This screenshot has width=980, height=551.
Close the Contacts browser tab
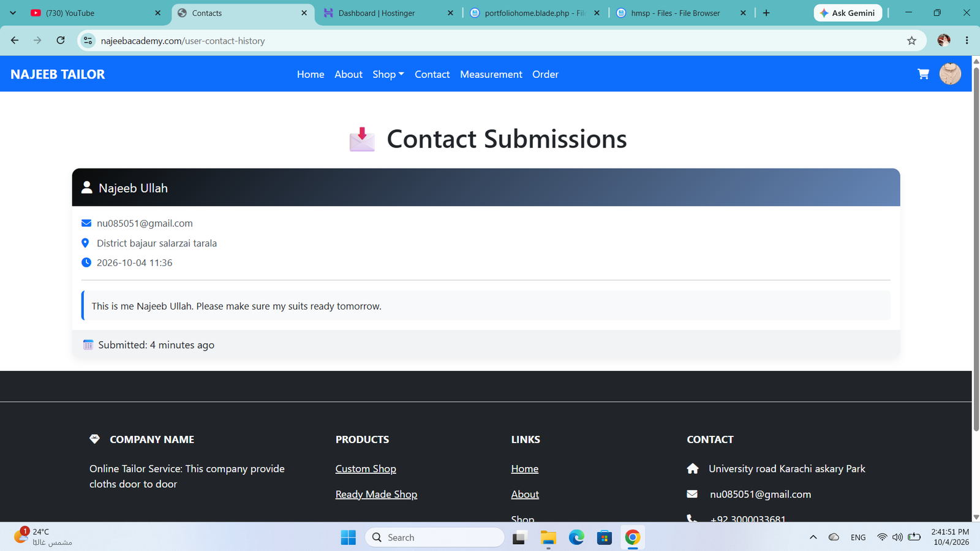click(304, 13)
